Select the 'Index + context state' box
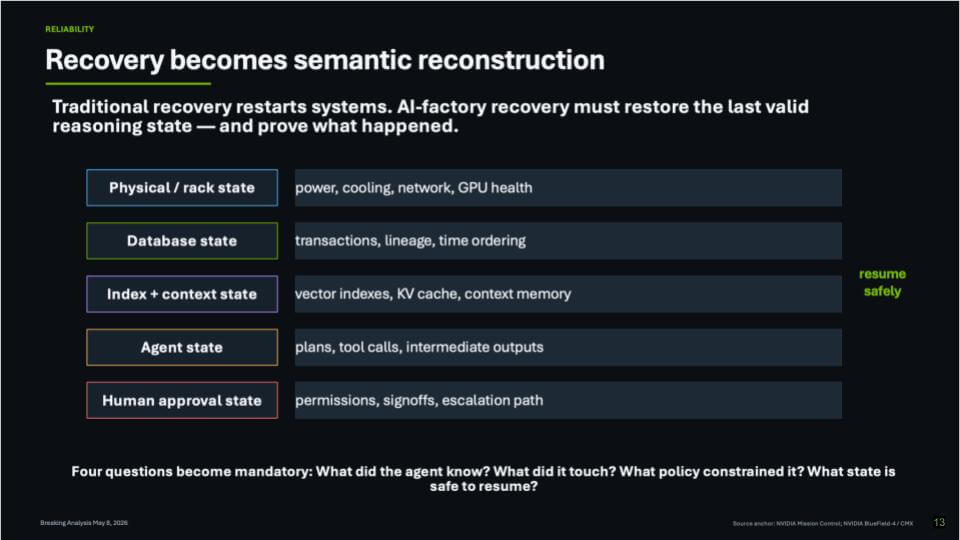Viewport: 960px width, 540px height. click(182, 294)
